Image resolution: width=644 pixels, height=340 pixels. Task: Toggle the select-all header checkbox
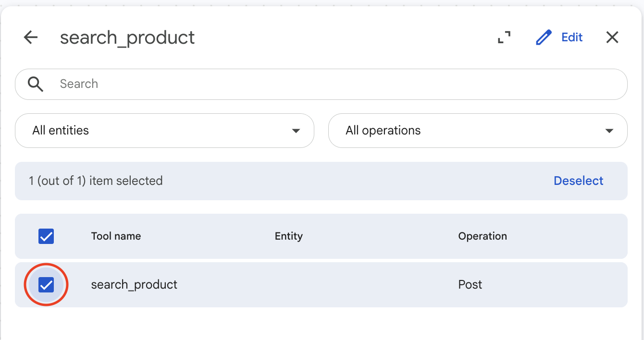coord(46,236)
